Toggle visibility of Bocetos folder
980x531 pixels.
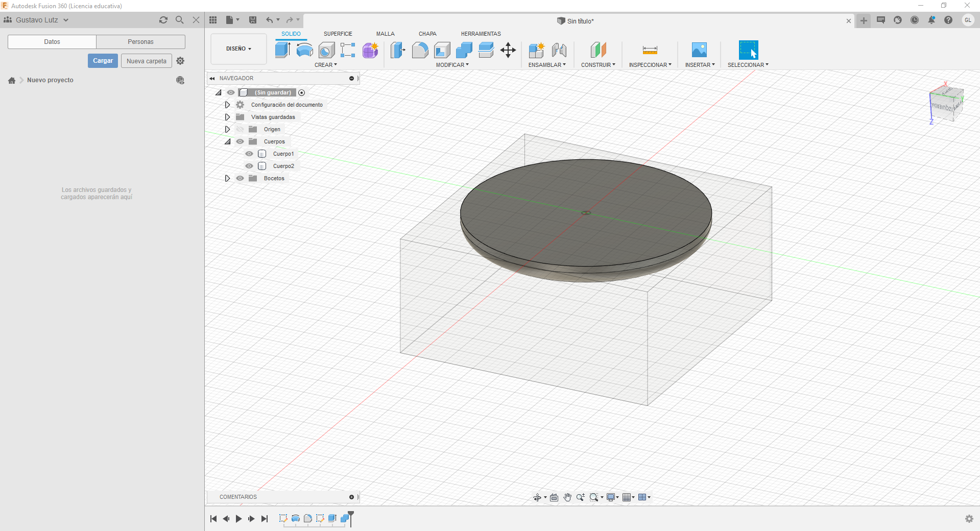240,178
